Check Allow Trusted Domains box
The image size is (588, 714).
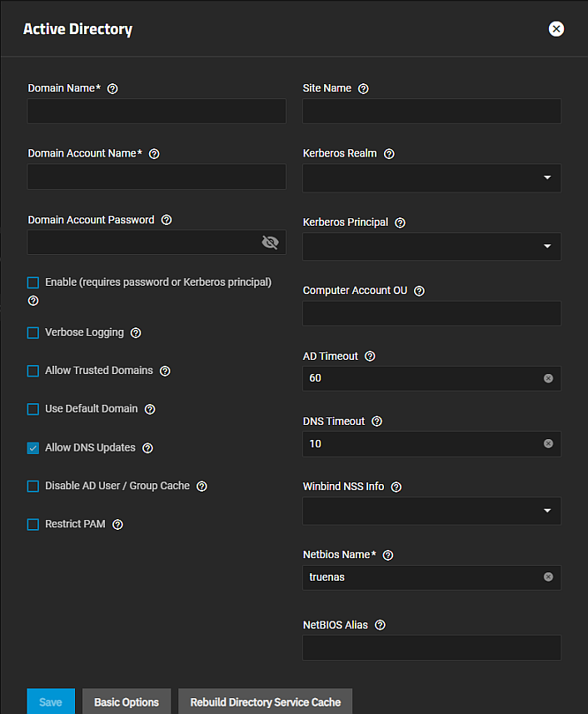tap(33, 371)
